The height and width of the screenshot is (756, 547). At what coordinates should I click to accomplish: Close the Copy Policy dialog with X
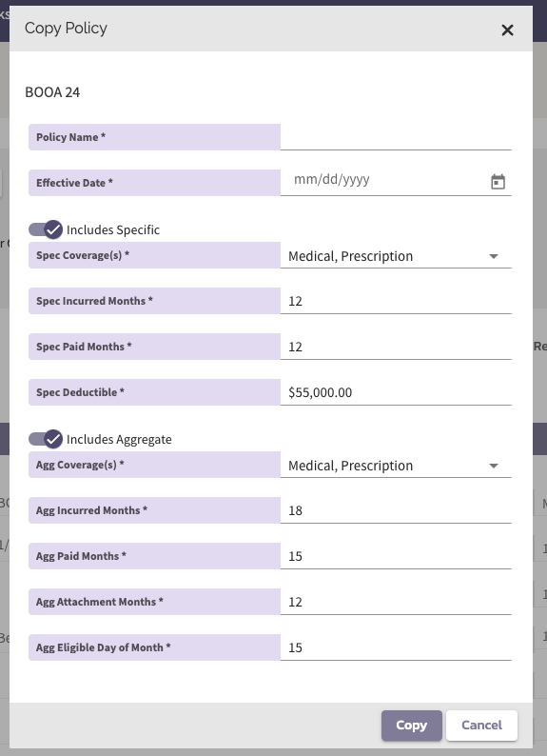point(507,30)
